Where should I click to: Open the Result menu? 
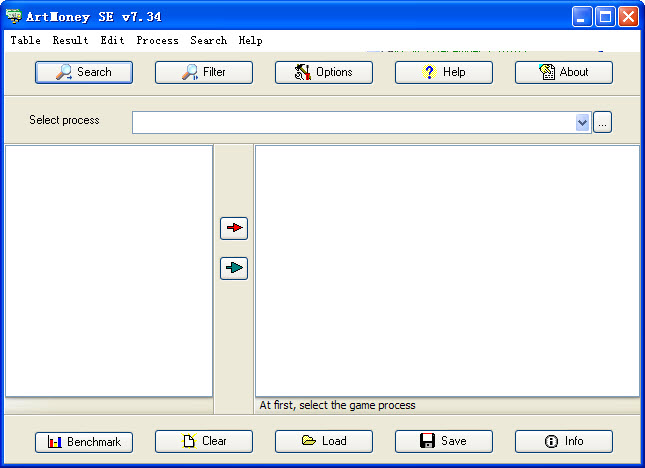pyautogui.click(x=70, y=41)
